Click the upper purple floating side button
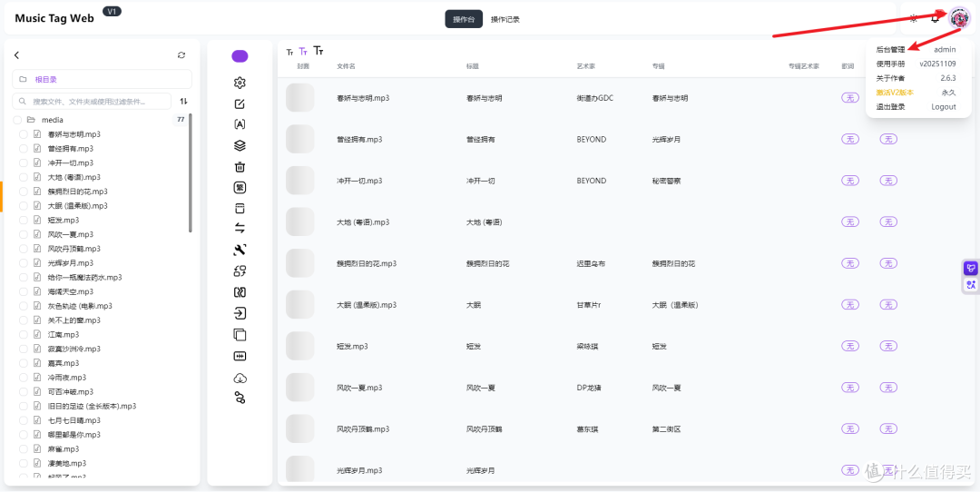This screenshot has height=492, width=980. pyautogui.click(x=971, y=268)
